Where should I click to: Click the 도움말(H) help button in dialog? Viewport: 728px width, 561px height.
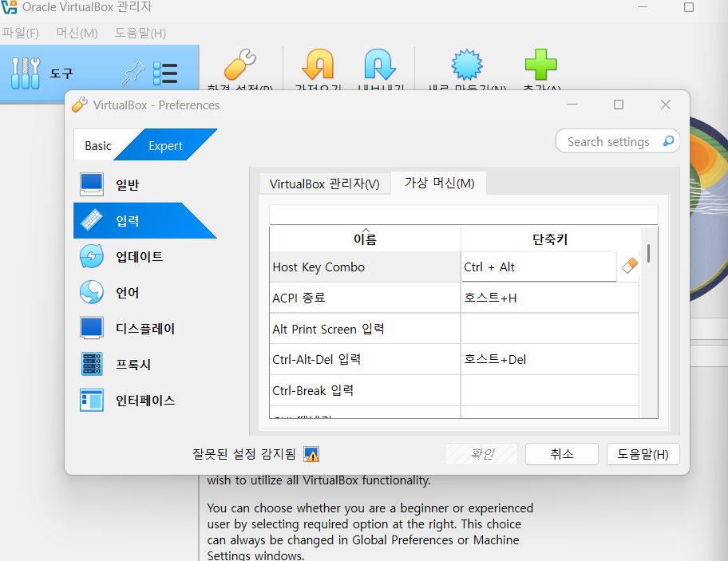pos(643,454)
